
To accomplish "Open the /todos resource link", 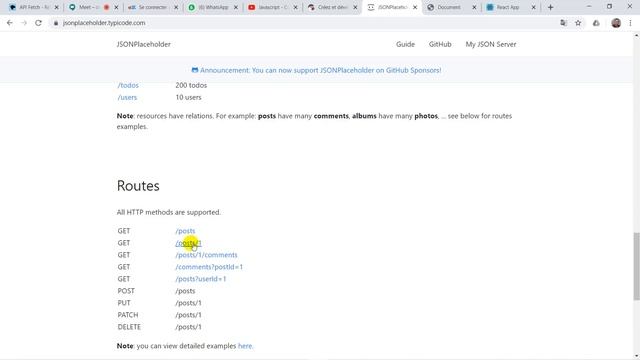I will [x=128, y=85].
